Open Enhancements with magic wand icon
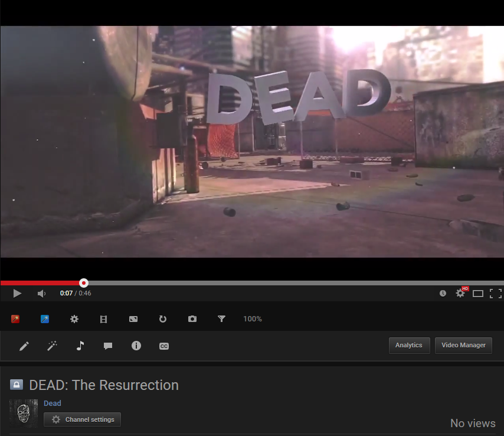 point(52,346)
